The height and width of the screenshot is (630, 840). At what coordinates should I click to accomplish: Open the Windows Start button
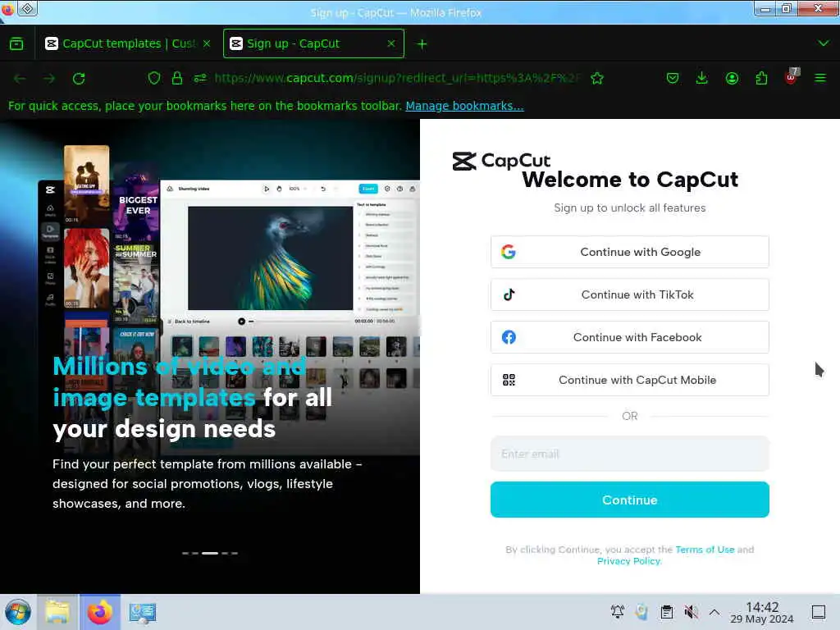coord(18,612)
